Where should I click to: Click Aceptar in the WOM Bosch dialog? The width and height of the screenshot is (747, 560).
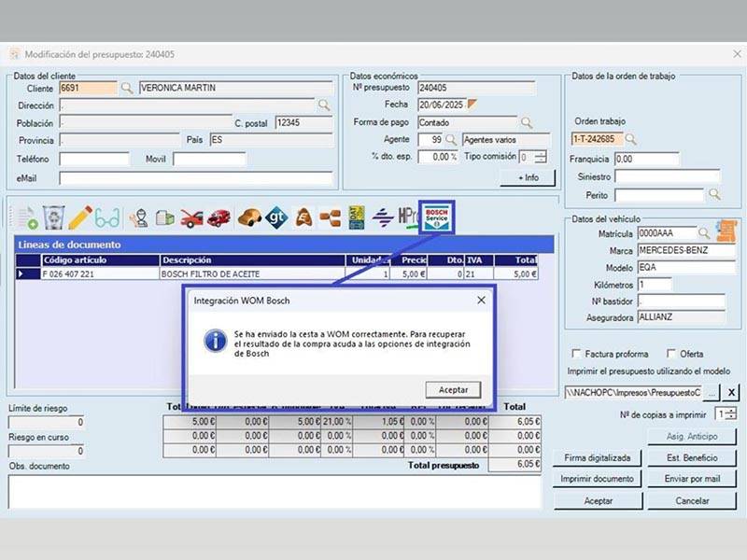pyautogui.click(x=453, y=389)
